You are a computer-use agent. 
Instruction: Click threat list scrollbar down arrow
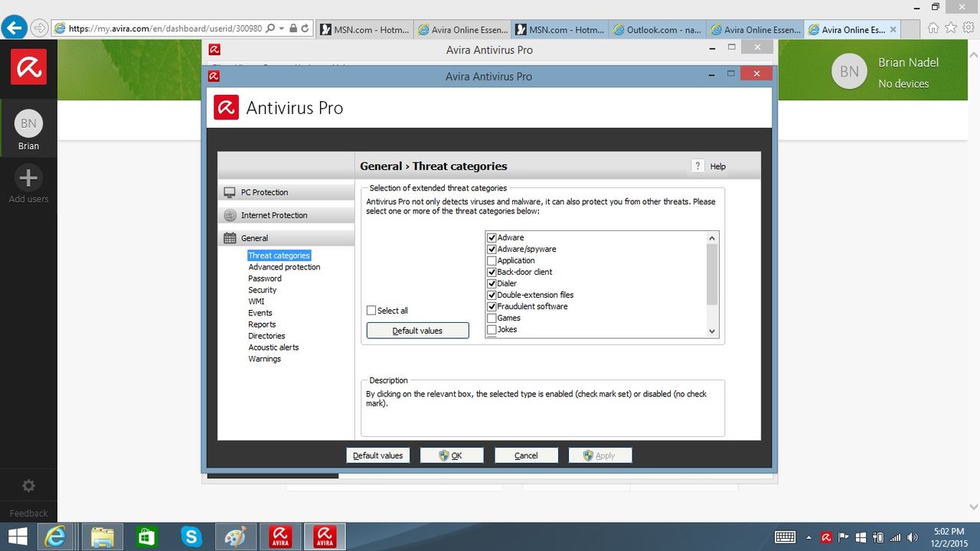point(712,331)
